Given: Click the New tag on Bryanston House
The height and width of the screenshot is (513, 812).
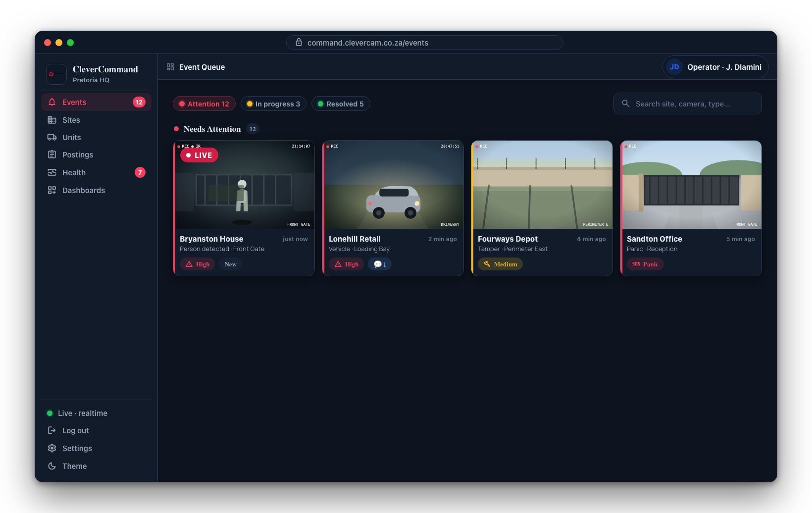Looking at the screenshot, I should pyautogui.click(x=230, y=264).
